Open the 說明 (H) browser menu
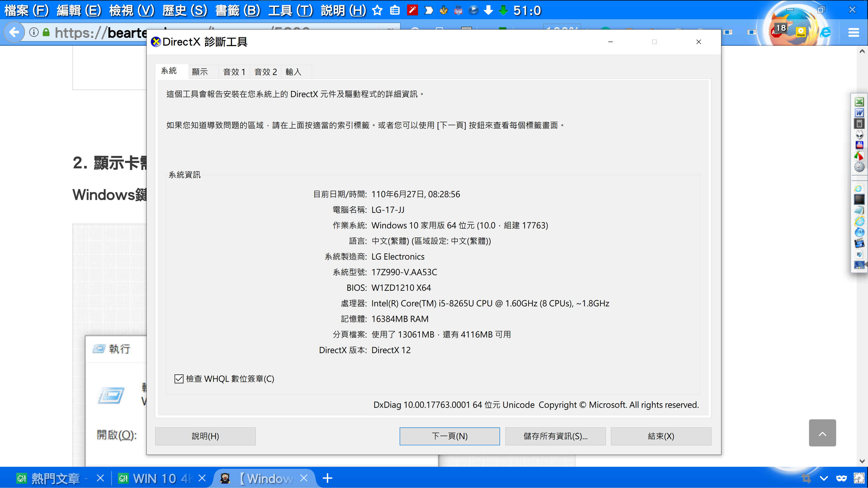This screenshot has height=488, width=868. (x=344, y=10)
